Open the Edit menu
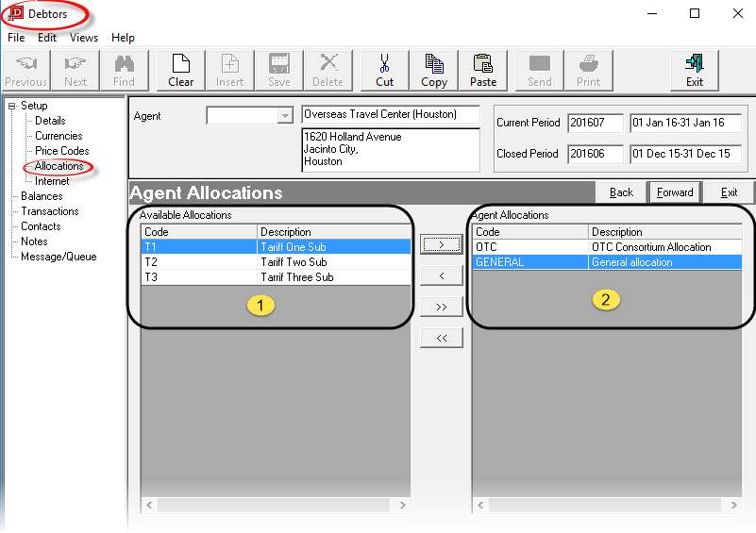The height and width of the screenshot is (533, 756). [47, 38]
